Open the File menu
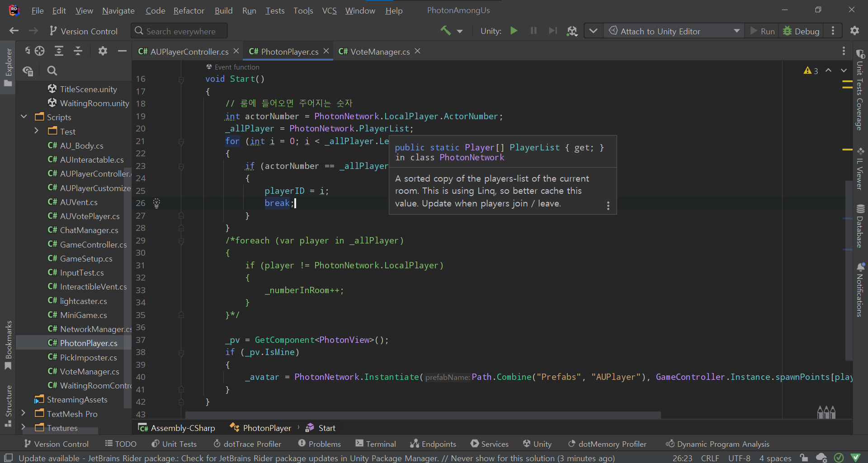The height and width of the screenshot is (463, 868). 38,10
